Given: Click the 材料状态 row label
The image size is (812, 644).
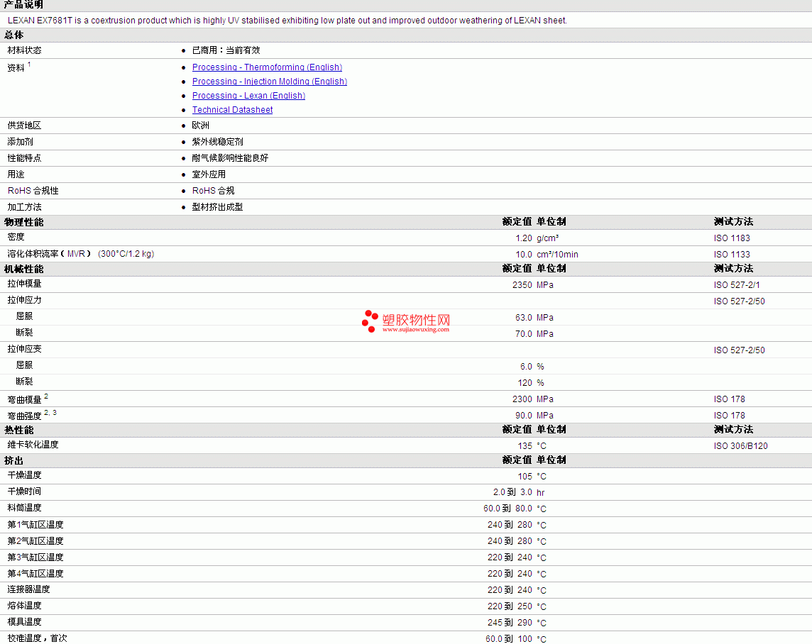Looking at the screenshot, I should (24, 50).
